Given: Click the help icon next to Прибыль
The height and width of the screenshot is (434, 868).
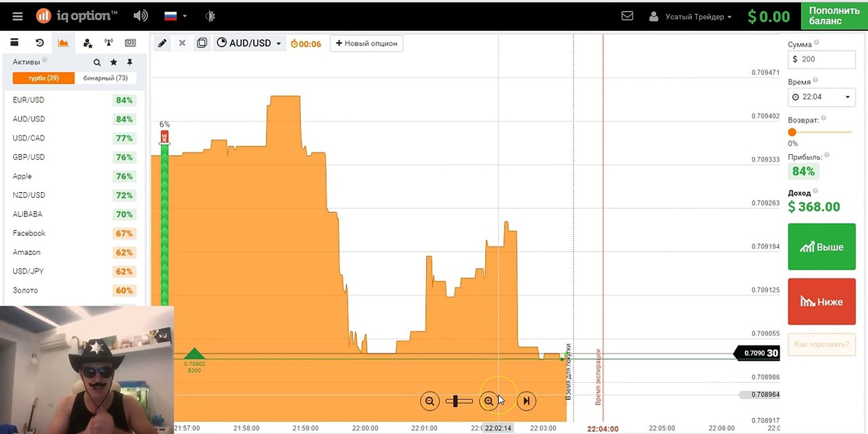Looking at the screenshot, I should coord(827,156).
